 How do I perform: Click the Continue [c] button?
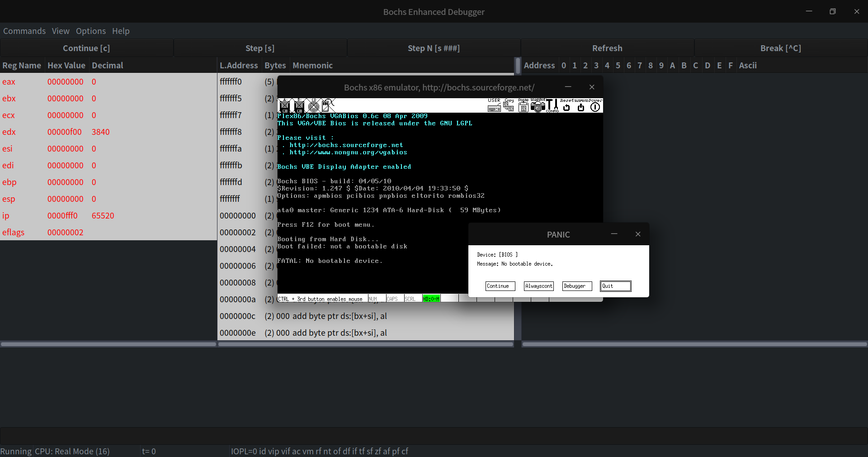86,48
